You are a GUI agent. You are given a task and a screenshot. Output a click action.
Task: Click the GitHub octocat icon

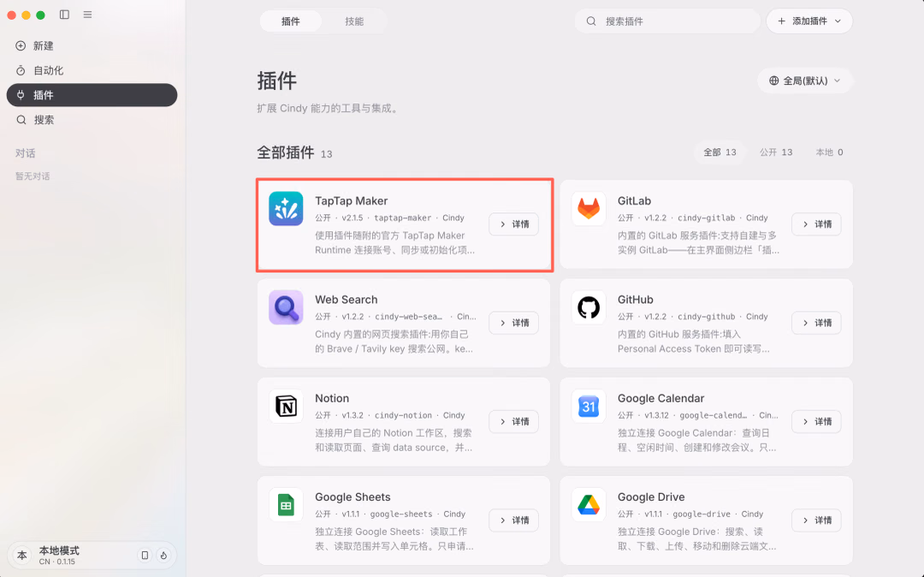point(588,307)
